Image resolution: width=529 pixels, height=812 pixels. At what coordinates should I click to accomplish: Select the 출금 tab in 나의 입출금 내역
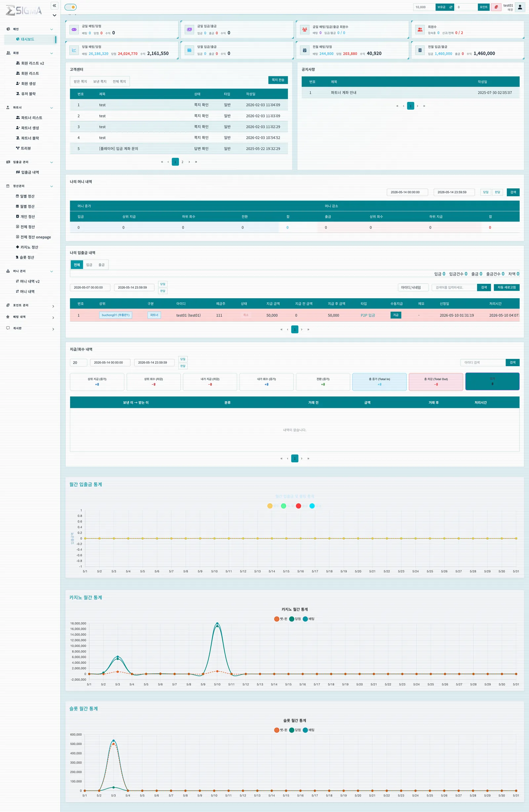click(102, 265)
